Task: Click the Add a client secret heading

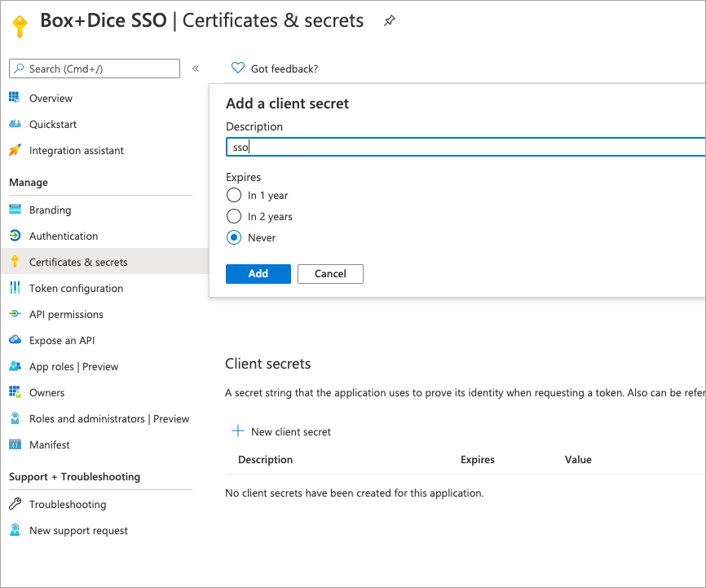Action: click(x=287, y=104)
